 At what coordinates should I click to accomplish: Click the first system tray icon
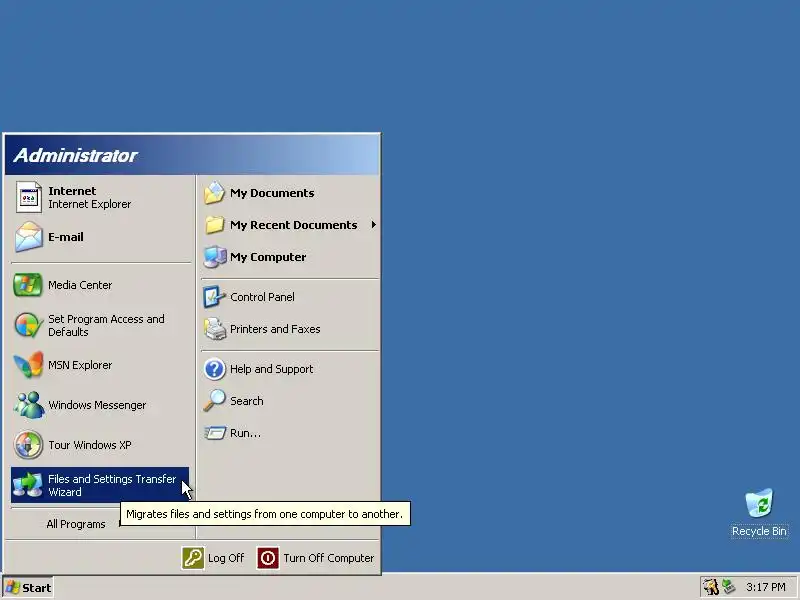[x=711, y=587]
